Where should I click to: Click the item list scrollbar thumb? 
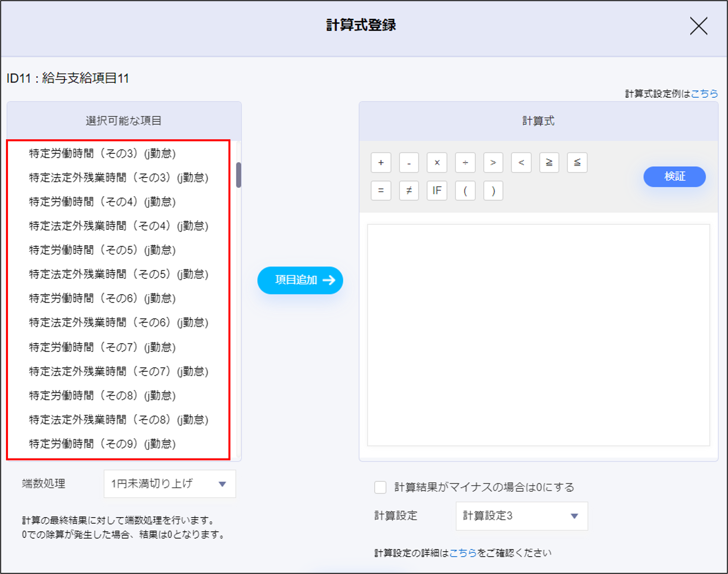(238, 175)
